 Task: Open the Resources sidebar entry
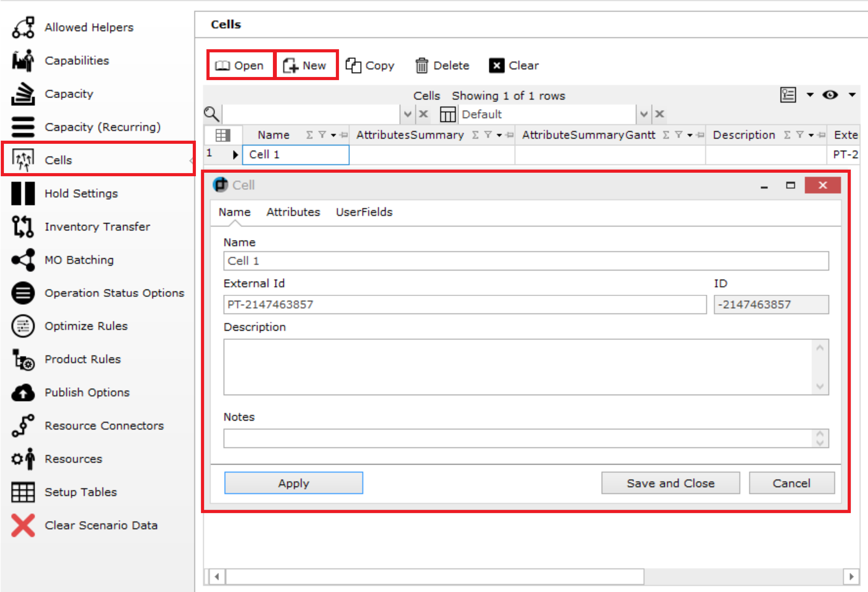[x=74, y=459]
